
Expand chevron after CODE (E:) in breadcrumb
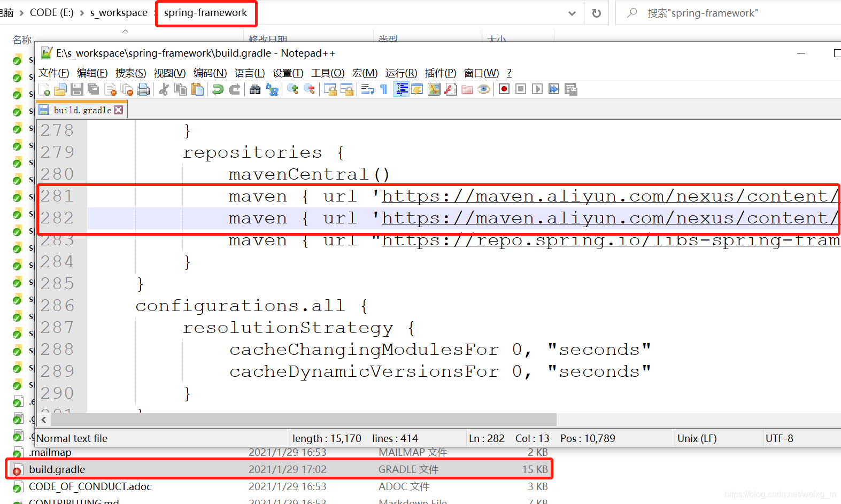[82, 13]
